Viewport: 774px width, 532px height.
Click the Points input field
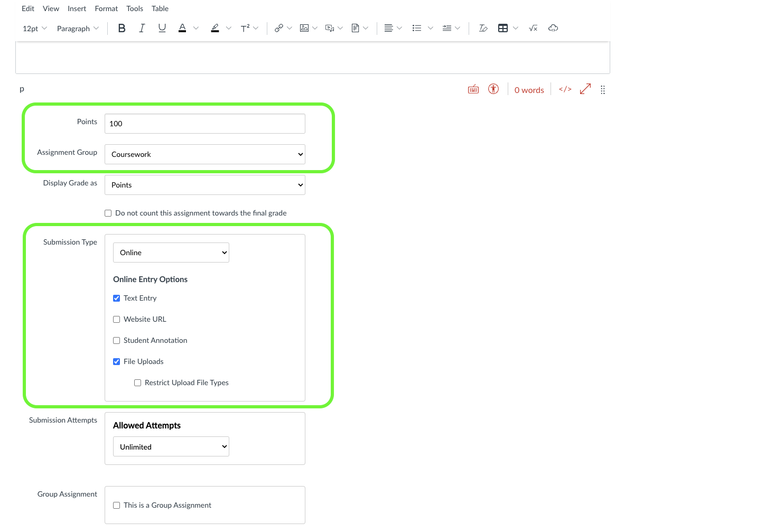pyautogui.click(x=204, y=124)
